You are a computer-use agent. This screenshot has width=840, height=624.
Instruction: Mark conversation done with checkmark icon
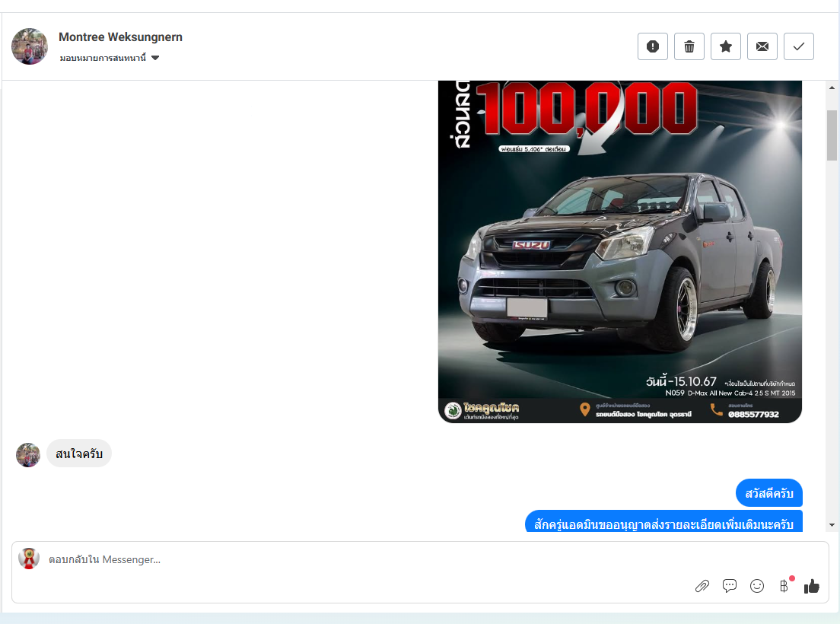pyautogui.click(x=798, y=46)
